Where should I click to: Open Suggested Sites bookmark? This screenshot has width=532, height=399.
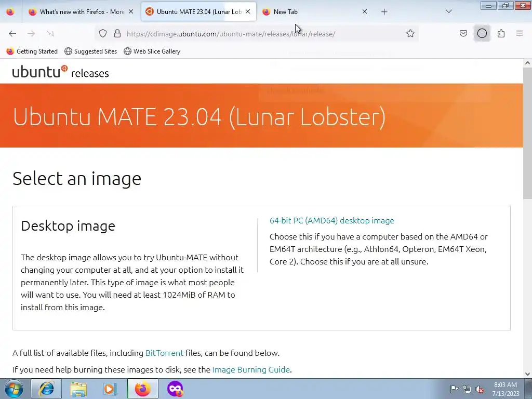[x=91, y=51]
